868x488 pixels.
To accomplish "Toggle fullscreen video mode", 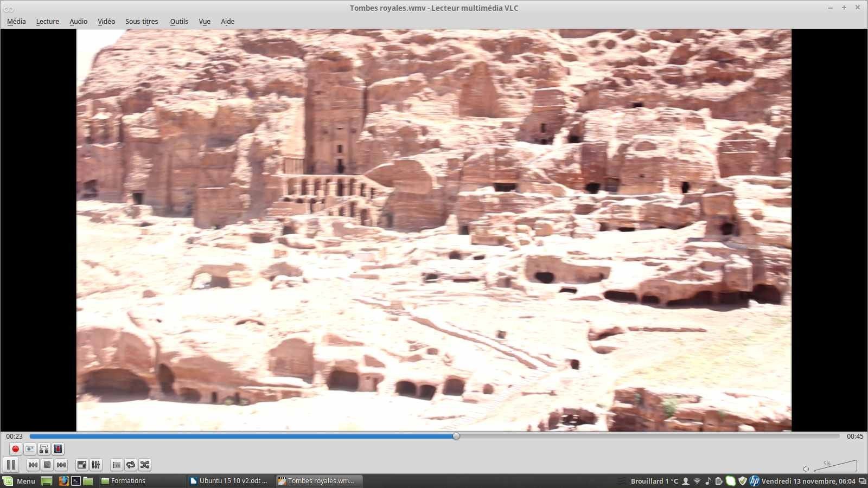I will (x=82, y=465).
